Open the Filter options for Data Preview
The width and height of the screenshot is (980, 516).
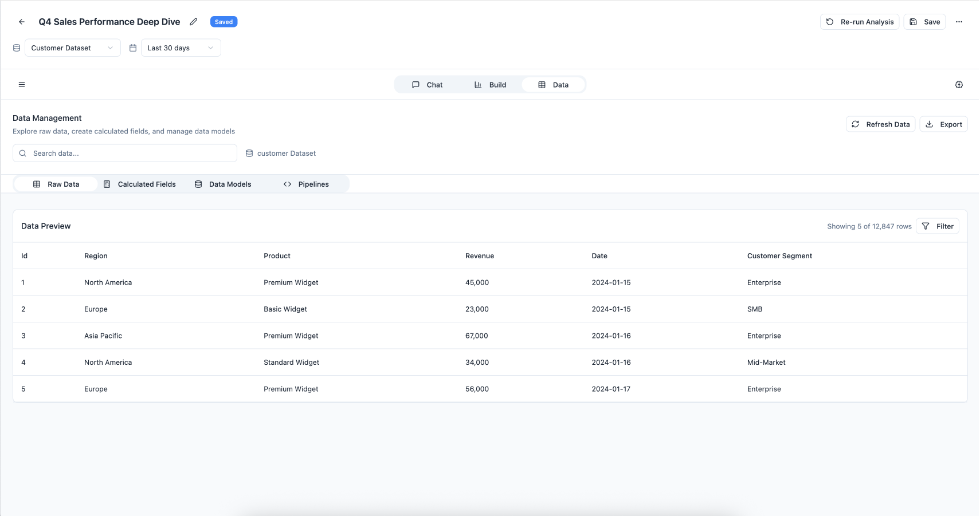point(937,226)
